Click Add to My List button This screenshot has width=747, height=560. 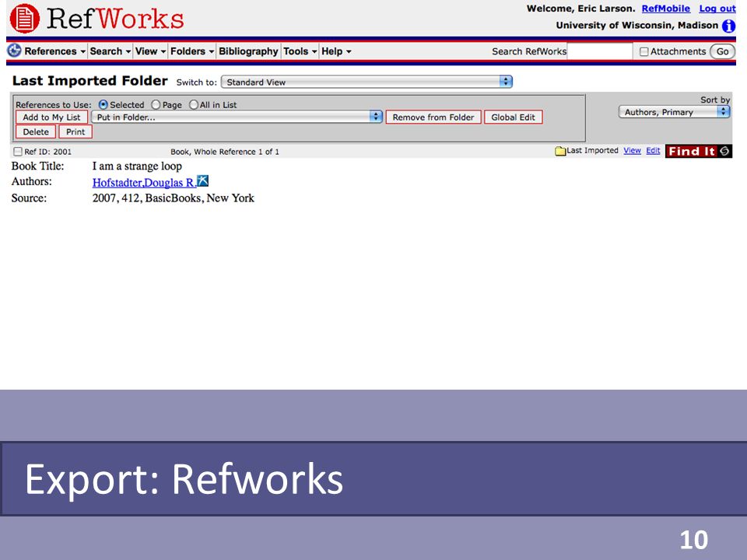(x=51, y=117)
